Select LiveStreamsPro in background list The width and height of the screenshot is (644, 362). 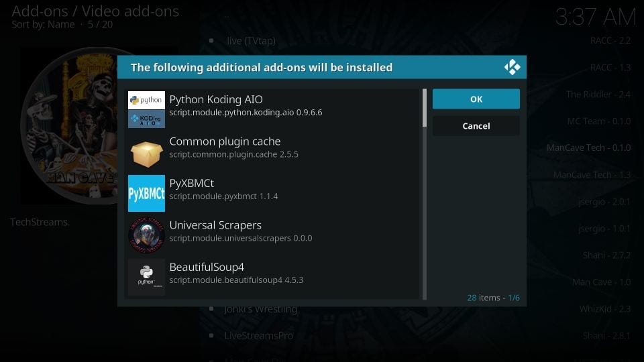click(x=259, y=336)
